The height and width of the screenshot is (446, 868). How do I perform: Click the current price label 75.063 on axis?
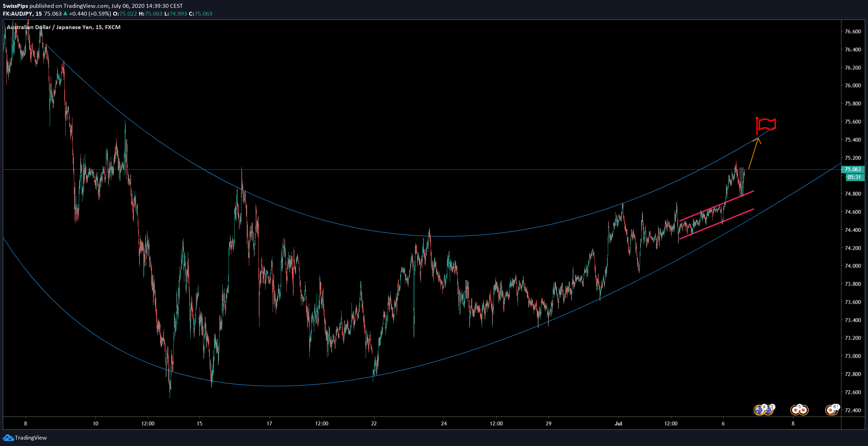pyautogui.click(x=853, y=169)
